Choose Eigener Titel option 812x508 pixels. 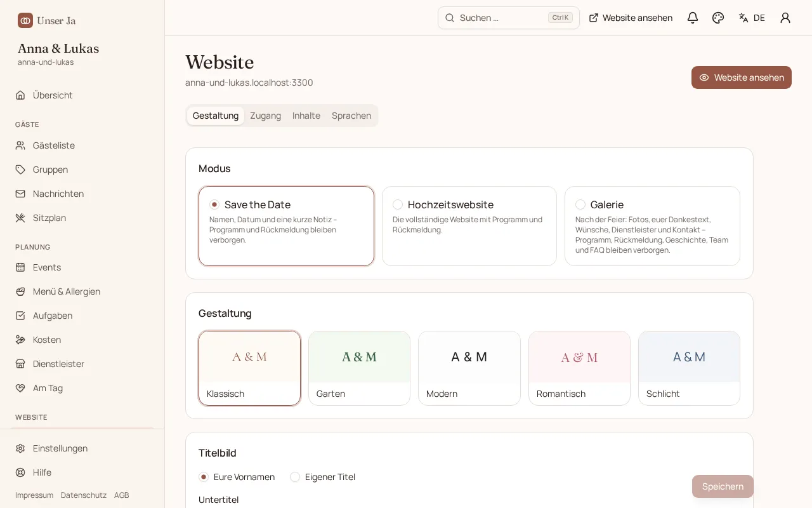[323, 477]
